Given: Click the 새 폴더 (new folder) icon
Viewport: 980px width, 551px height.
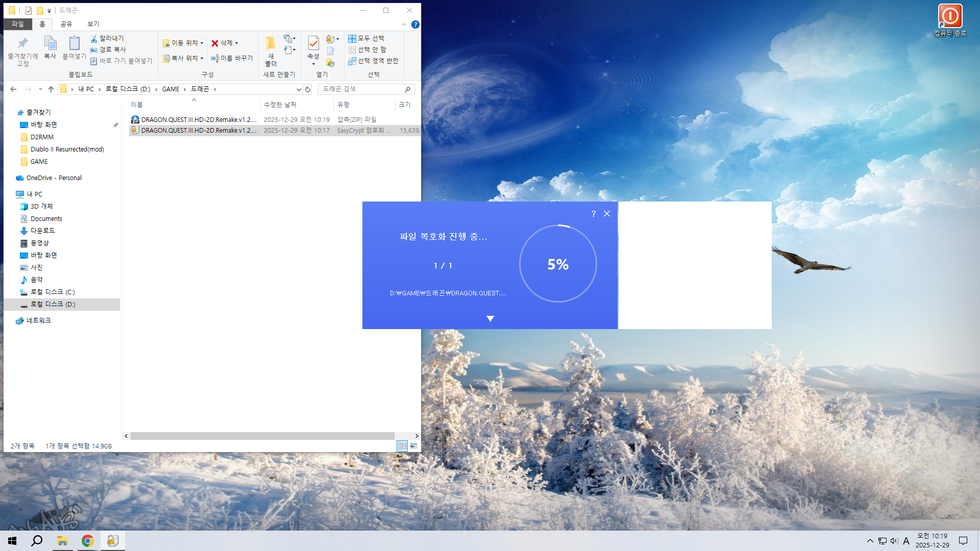Looking at the screenshot, I should click(x=271, y=43).
